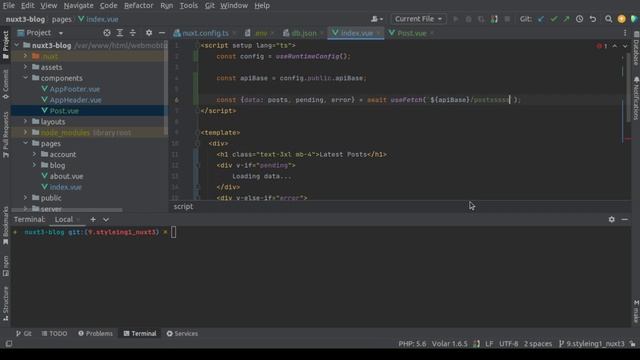Image resolution: width=640 pixels, height=360 pixels.
Task: Click the editor tabs more options icon
Action: click(625, 33)
